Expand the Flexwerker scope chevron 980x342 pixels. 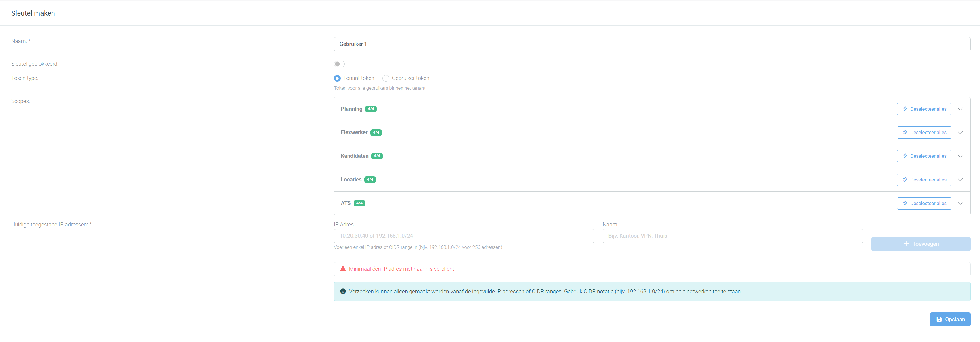(x=960, y=133)
